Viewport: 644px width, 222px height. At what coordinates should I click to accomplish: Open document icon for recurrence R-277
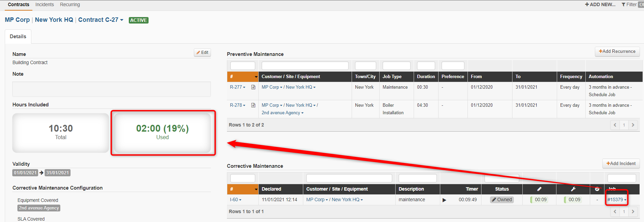[x=253, y=87]
